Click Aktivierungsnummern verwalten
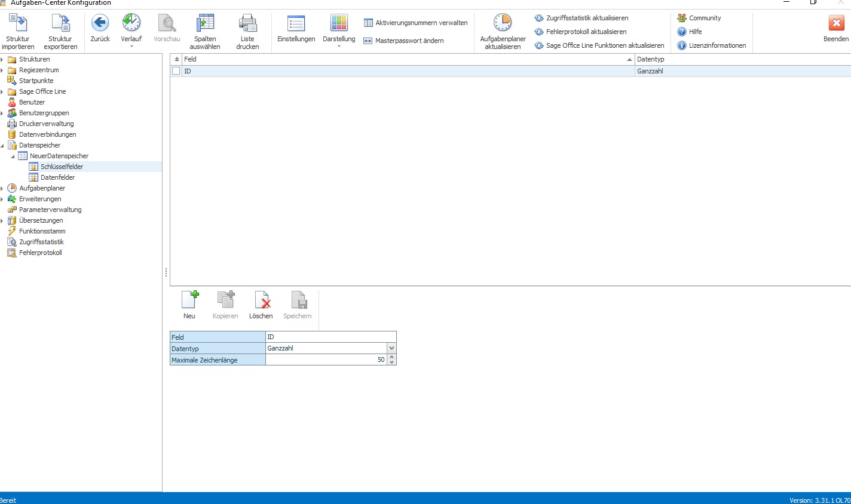This screenshot has height=504, width=851. [416, 23]
